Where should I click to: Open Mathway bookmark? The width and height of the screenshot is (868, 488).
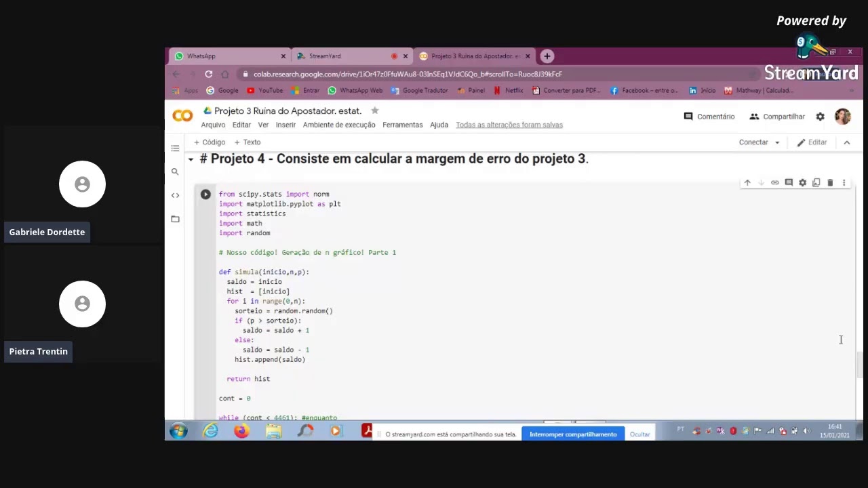[x=758, y=90]
